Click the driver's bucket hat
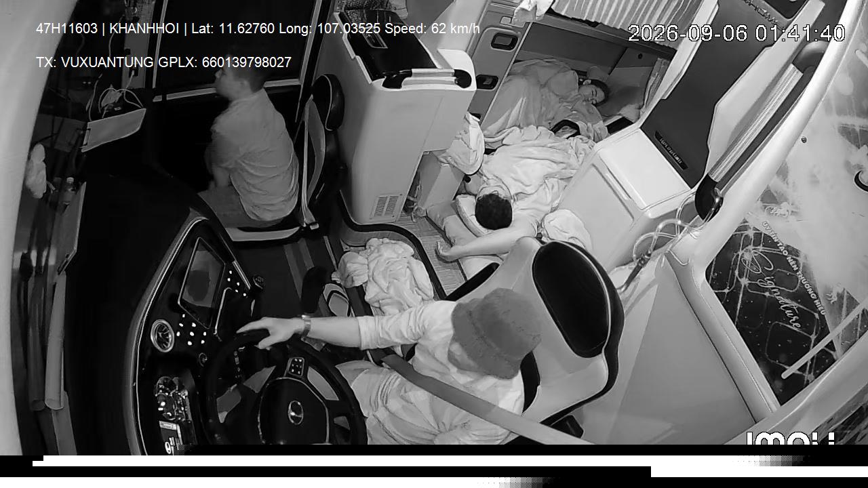 (496, 331)
